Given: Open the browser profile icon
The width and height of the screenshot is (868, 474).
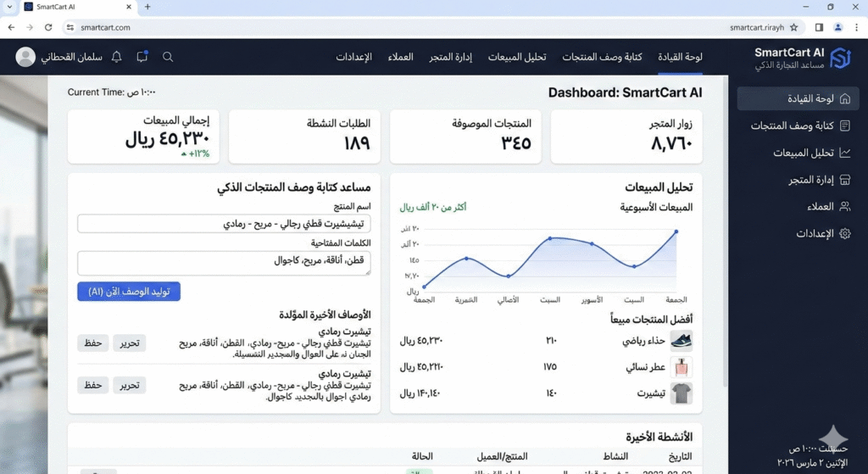Looking at the screenshot, I should pos(838,27).
